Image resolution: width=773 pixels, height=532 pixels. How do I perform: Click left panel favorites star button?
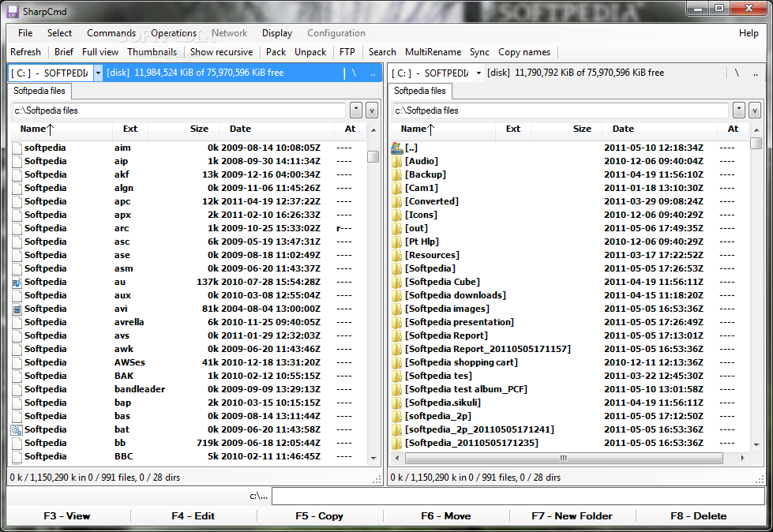click(356, 111)
